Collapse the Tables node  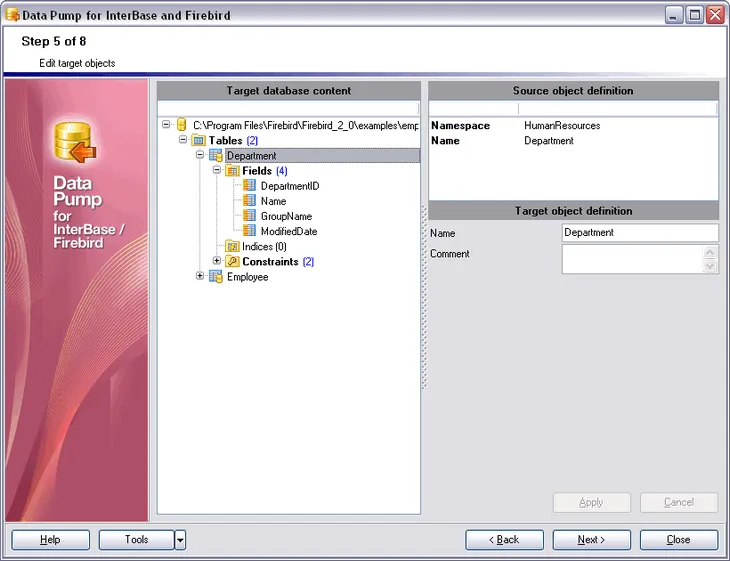click(x=183, y=140)
